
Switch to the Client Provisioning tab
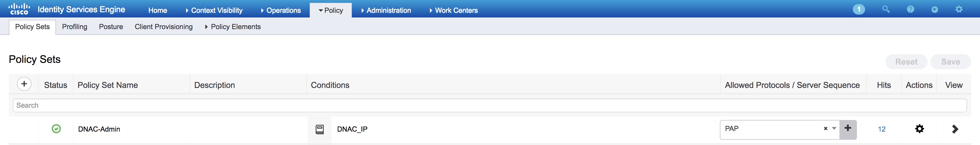click(164, 26)
